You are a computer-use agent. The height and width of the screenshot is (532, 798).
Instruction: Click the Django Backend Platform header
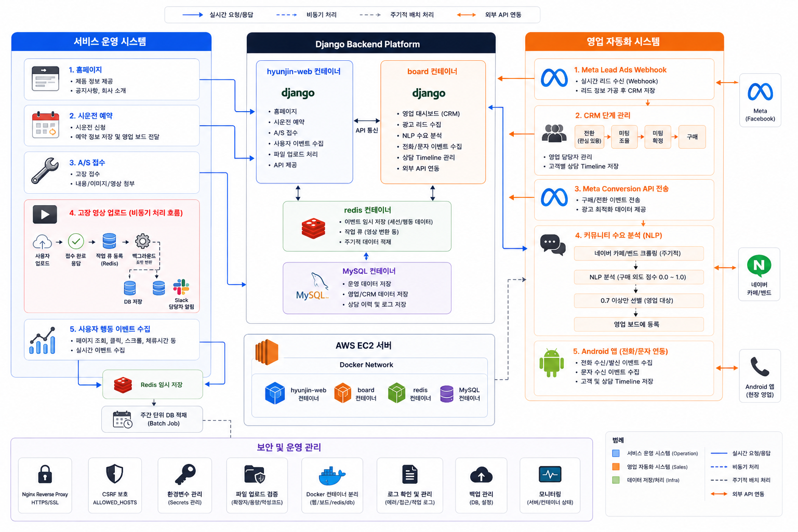point(371,43)
